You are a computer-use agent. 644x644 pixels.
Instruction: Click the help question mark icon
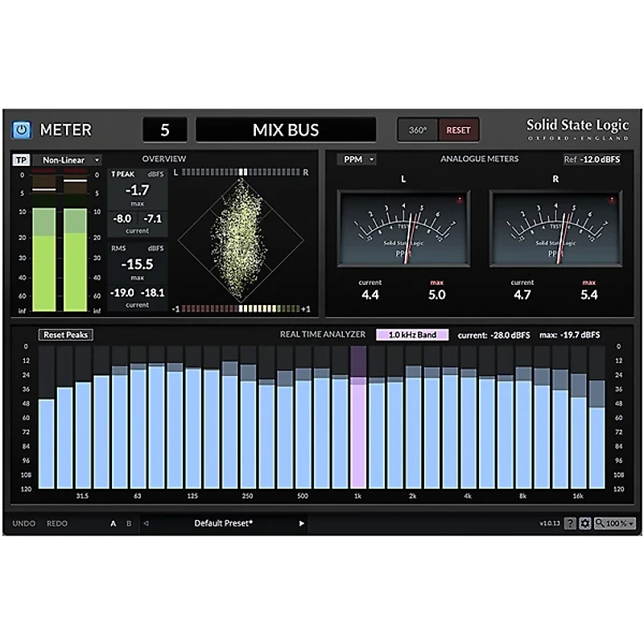(570, 523)
